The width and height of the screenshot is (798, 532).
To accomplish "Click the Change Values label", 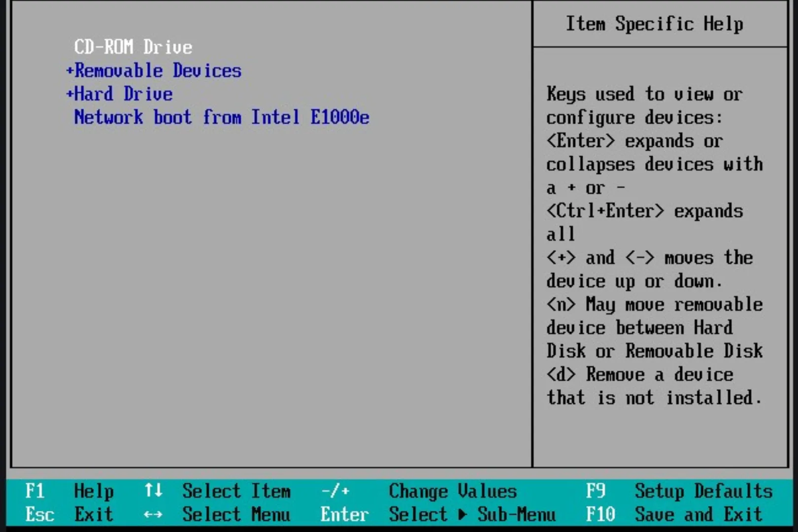I will click(x=453, y=491).
